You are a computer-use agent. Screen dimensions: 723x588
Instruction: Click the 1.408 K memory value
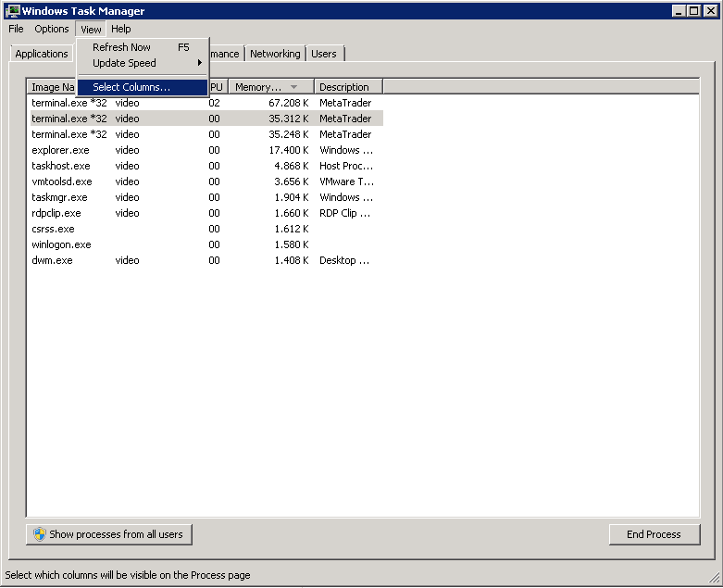pos(292,260)
